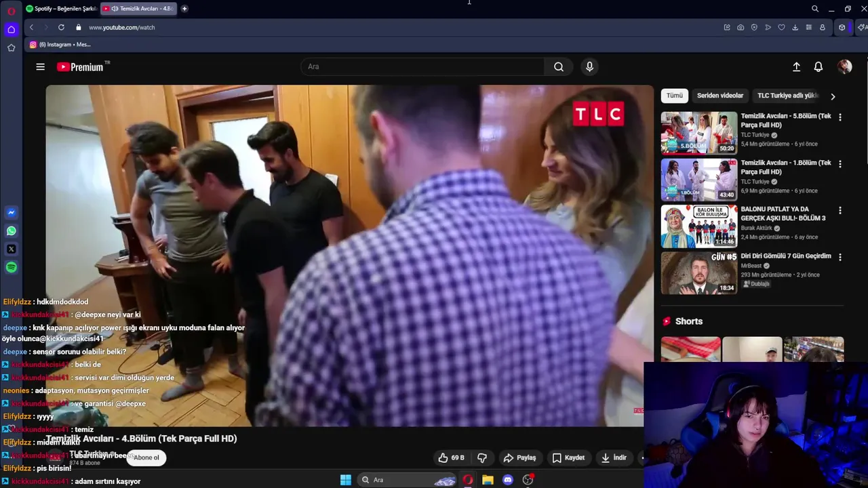Open X (Twitter) in the sidebar

pyautogui.click(x=11, y=249)
